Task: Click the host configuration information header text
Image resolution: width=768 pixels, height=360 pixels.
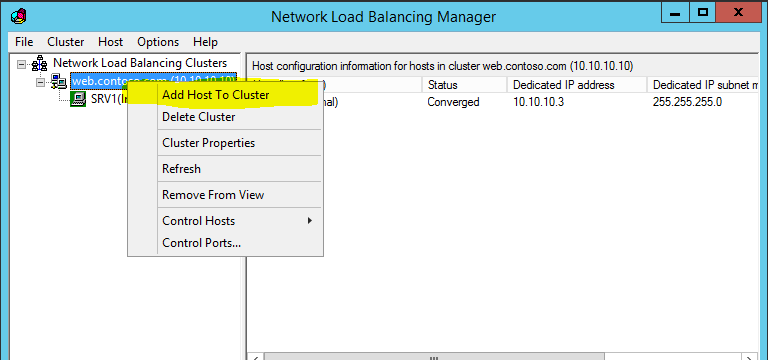Action: click(442, 66)
